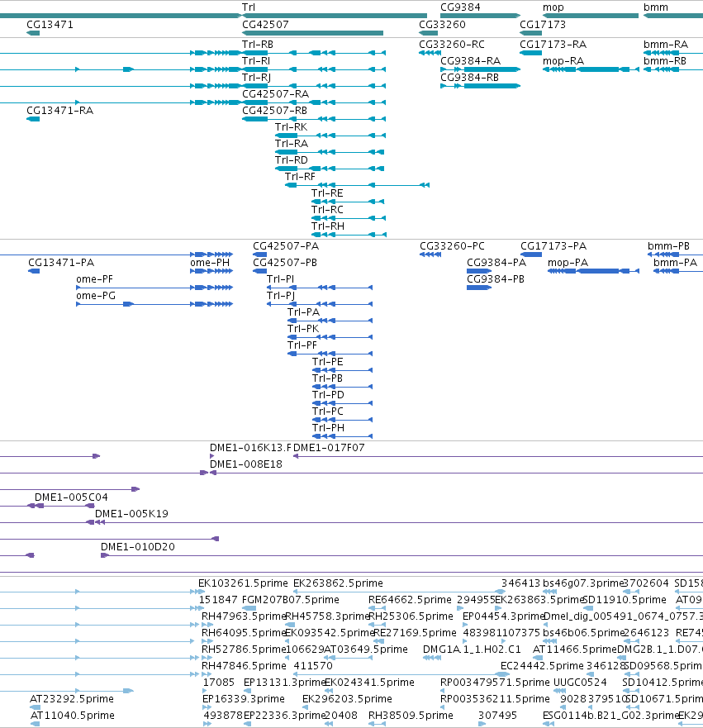Click protein label mop-PA
Image resolution: width=703 pixels, height=728 pixels.
[568, 263]
